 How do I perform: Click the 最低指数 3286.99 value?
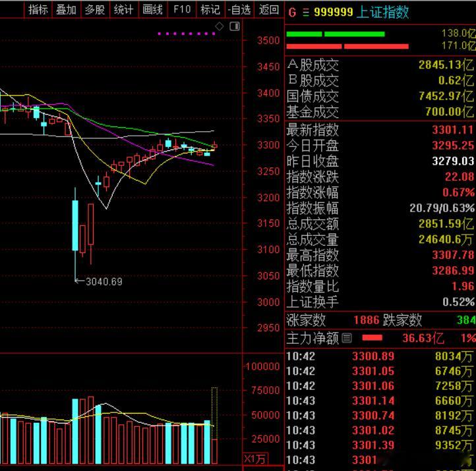click(453, 270)
